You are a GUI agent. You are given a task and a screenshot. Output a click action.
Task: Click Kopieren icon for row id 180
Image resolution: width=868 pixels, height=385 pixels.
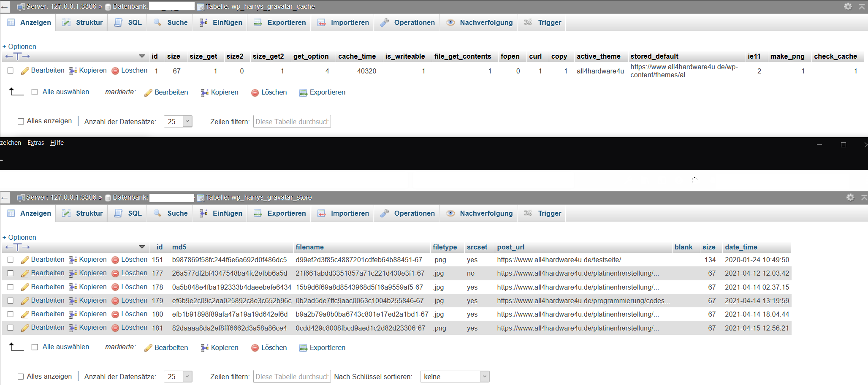(x=73, y=314)
